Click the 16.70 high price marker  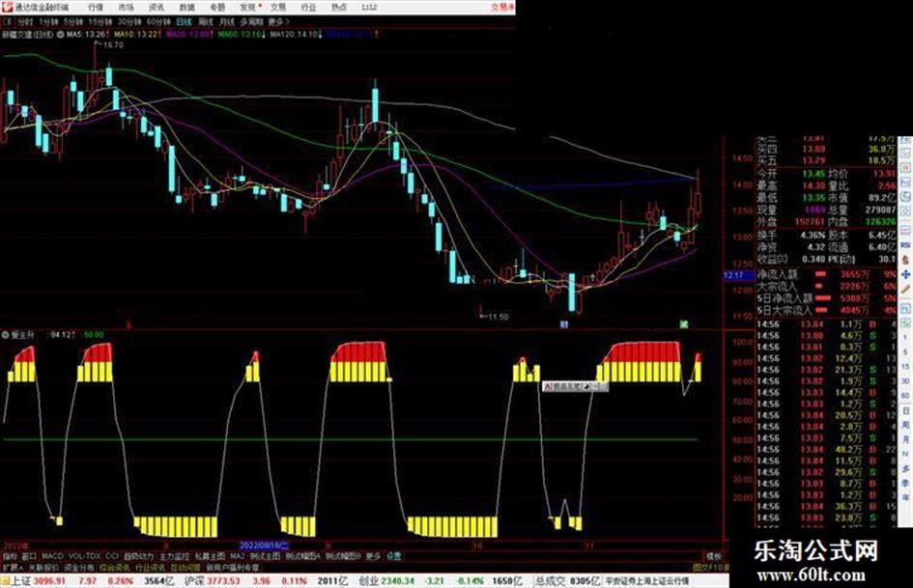pos(113,44)
